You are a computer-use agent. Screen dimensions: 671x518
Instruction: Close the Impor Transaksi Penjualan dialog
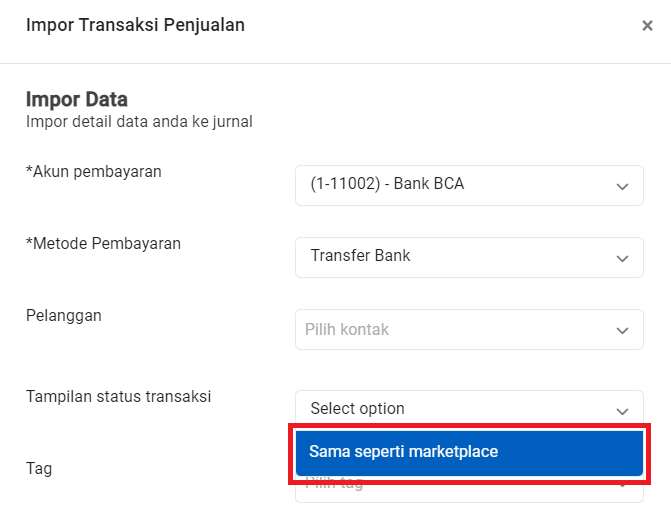pos(647,26)
